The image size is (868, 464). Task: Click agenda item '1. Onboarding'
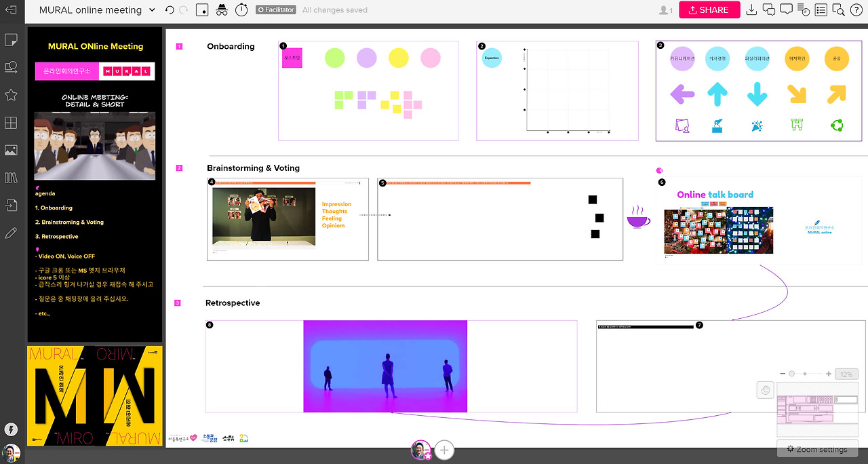[x=54, y=208]
